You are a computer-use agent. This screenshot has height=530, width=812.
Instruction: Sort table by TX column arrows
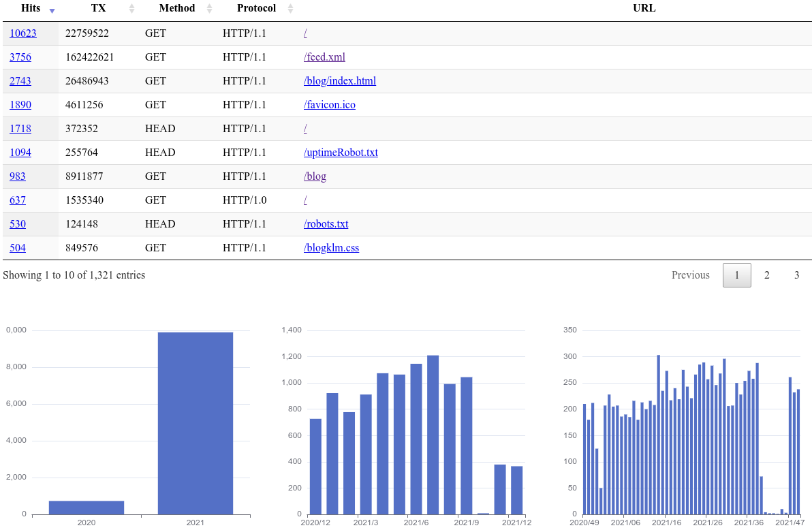(132, 9)
